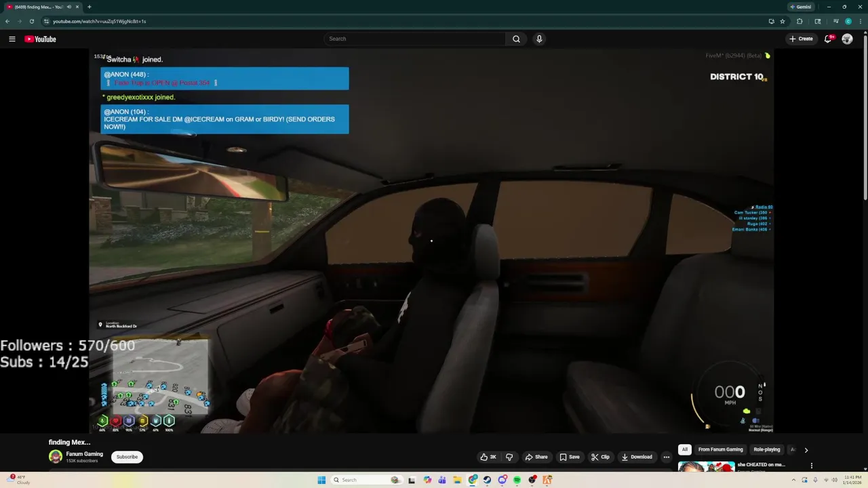Click the Windows taskbar search box
868x488 pixels.
click(x=366, y=480)
